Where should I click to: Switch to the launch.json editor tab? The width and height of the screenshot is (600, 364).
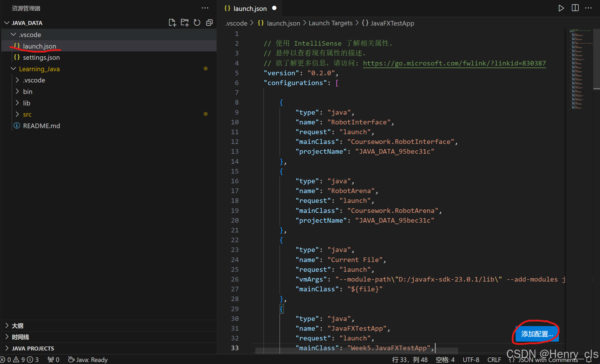(250, 9)
